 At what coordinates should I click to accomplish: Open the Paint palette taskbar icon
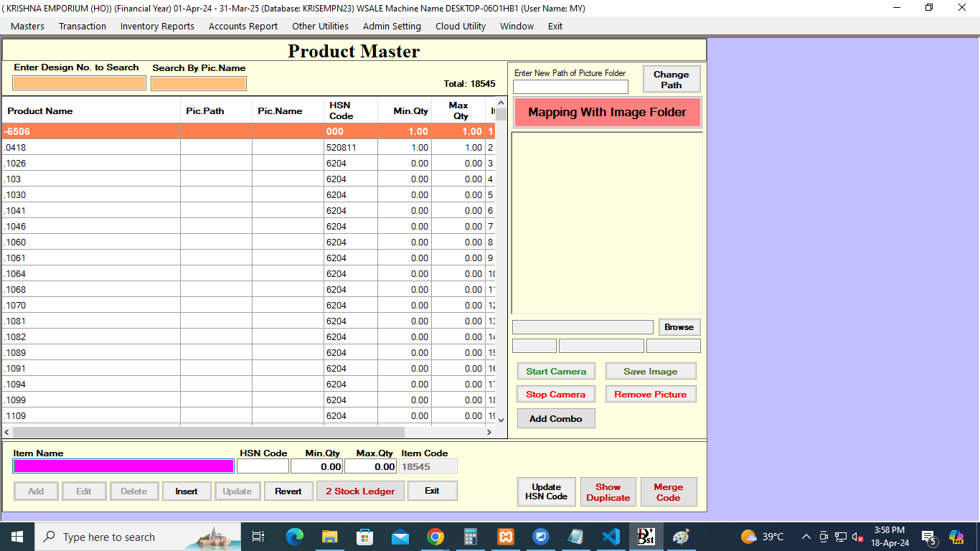pyautogui.click(x=680, y=537)
